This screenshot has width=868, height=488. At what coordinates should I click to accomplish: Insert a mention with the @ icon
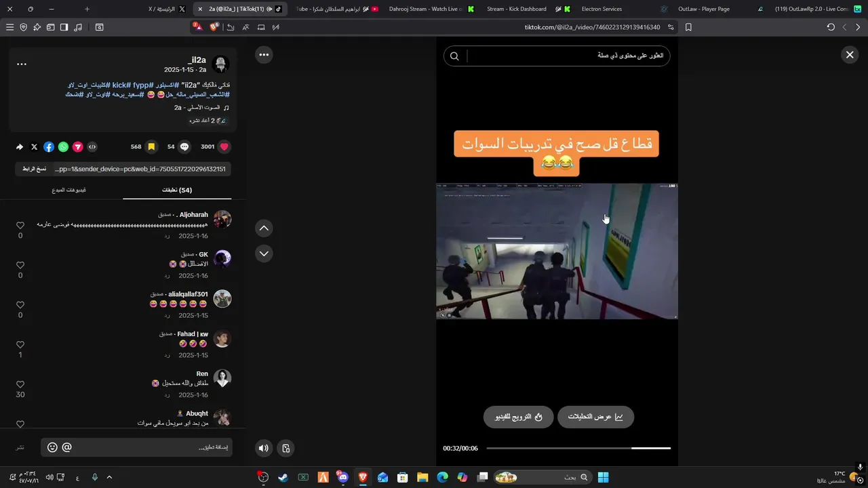[x=66, y=447]
